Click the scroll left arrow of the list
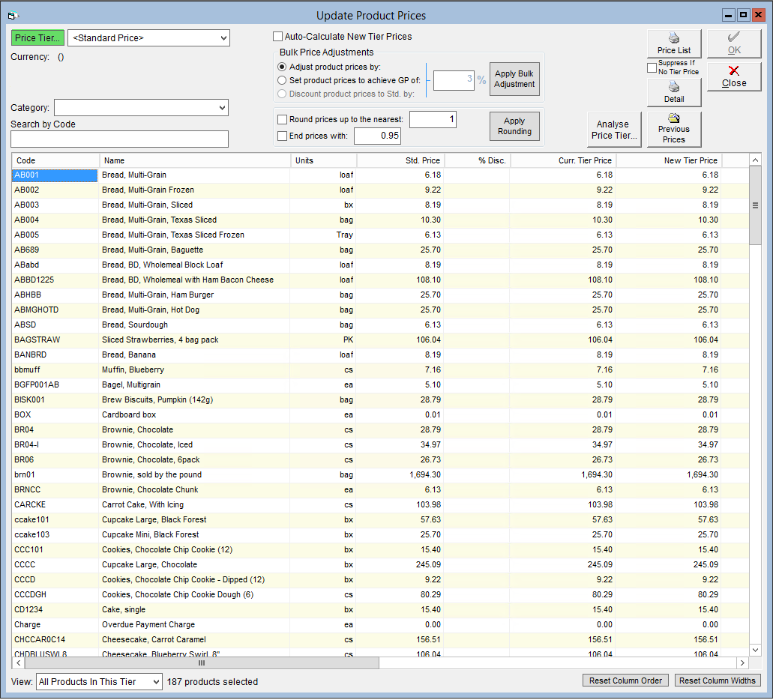This screenshot has height=700, width=773. [17, 663]
